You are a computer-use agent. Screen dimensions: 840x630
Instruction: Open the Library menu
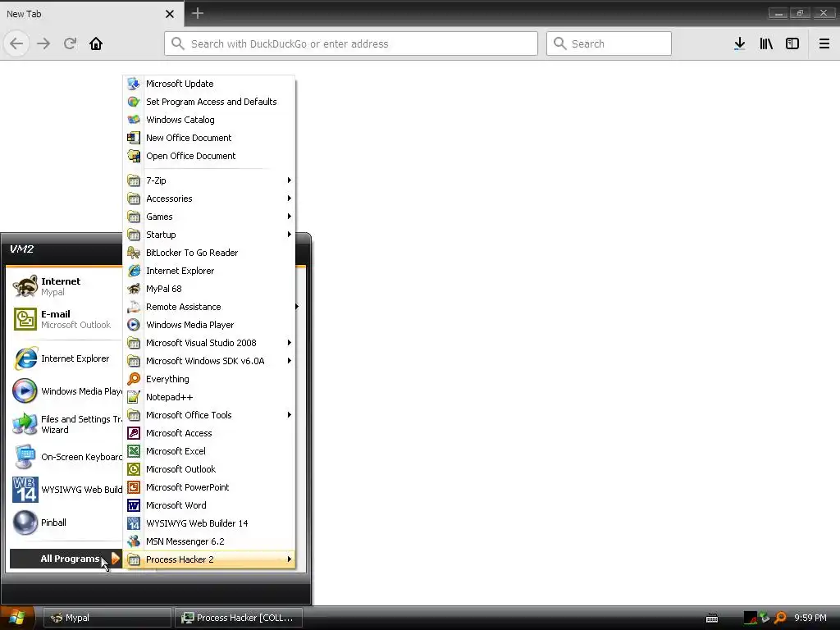[766, 43]
